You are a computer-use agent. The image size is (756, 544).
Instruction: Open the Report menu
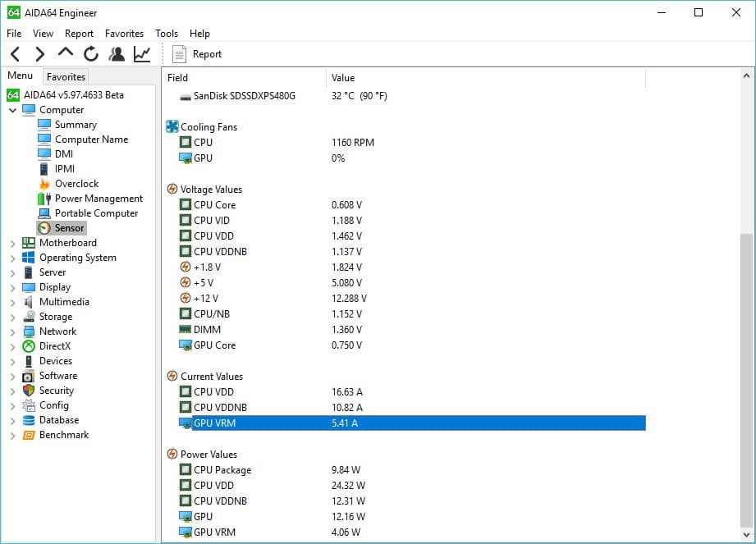point(79,34)
